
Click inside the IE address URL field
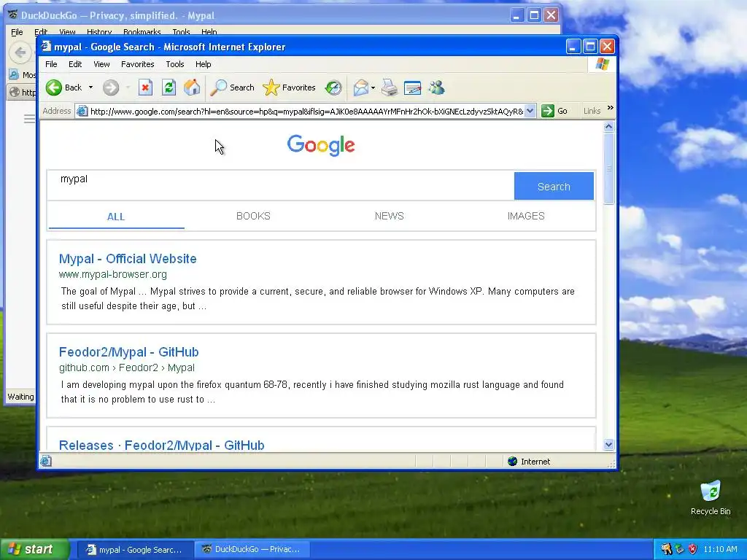click(306, 112)
